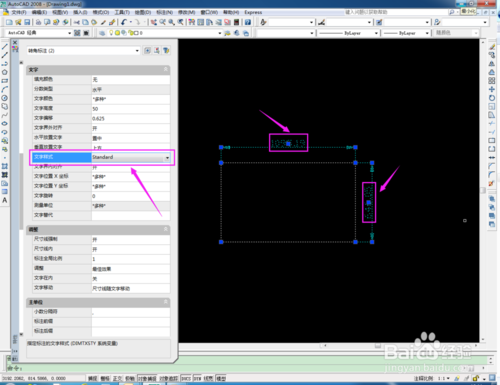This screenshot has width=500, height=385.
Task: Select the Rotate tool in Modify toolbar
Action: [x=492, y=98]
